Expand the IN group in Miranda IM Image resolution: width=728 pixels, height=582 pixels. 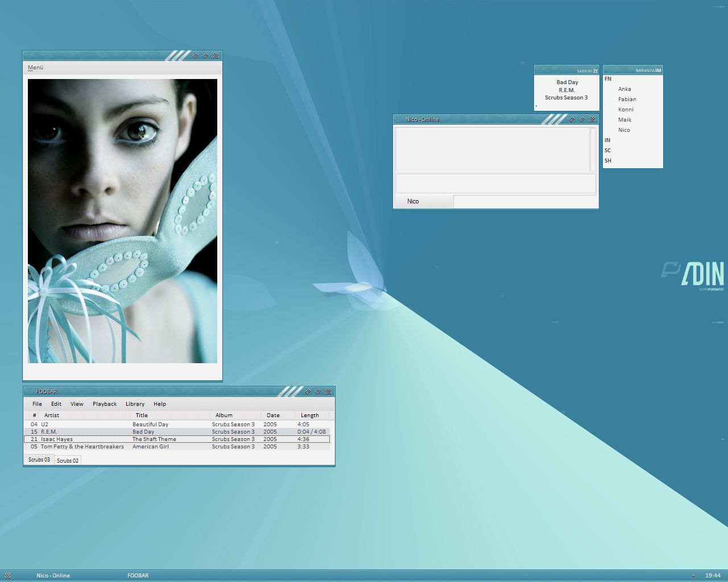pyautogui.click(x=607, y=140)
